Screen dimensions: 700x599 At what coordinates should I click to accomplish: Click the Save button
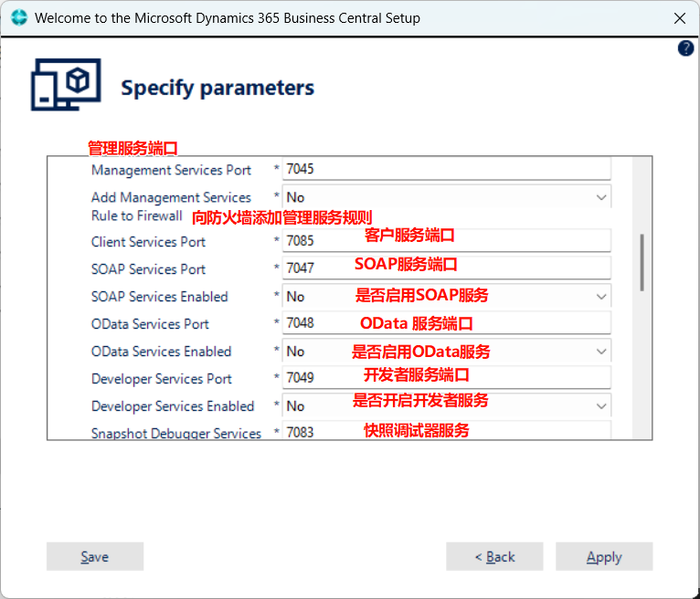point(95,556)
